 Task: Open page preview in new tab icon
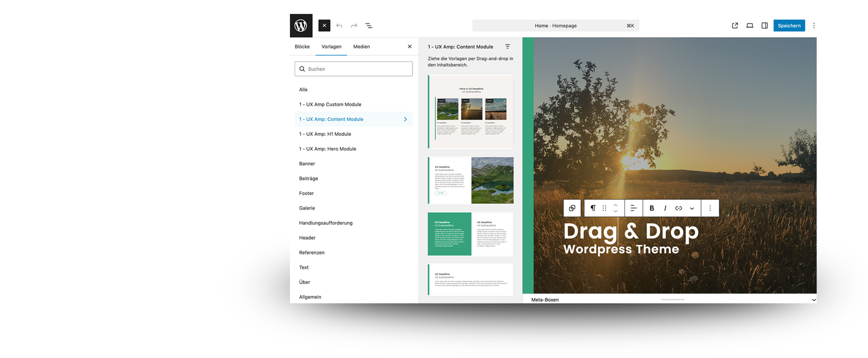pos(735,26)
